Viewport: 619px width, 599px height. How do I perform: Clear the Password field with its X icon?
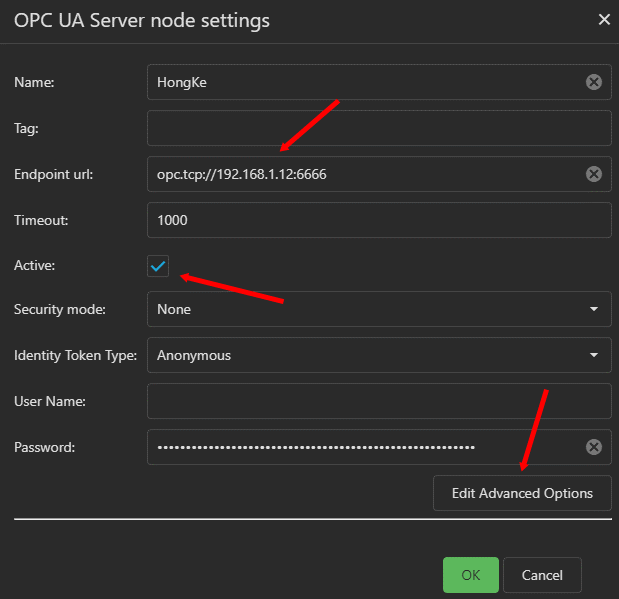593,447
